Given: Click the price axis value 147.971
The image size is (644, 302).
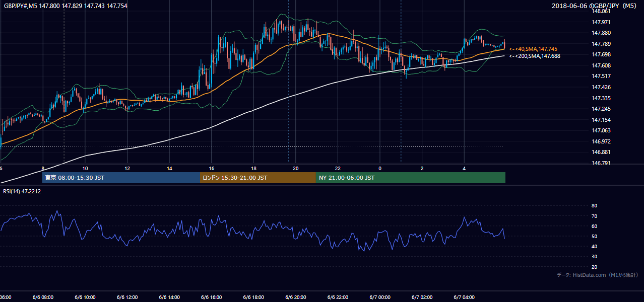Looking at the screenshot, I should click(x=601, y=22).
